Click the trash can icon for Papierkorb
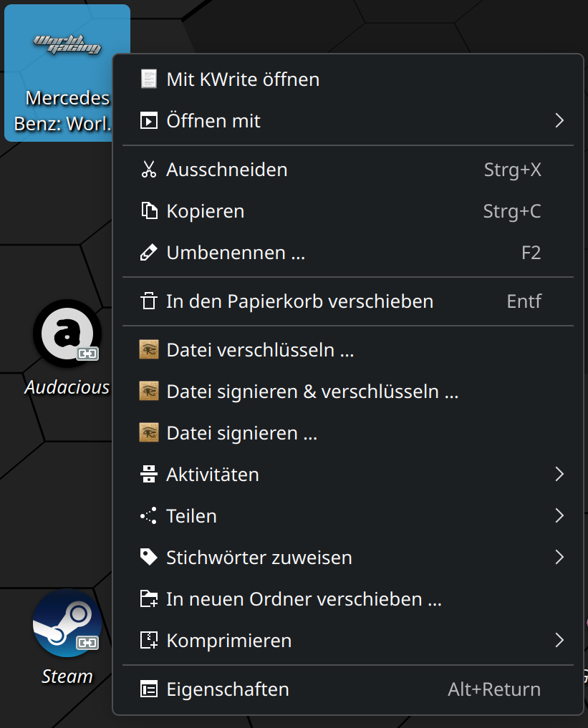 click(x=149, y=301)
